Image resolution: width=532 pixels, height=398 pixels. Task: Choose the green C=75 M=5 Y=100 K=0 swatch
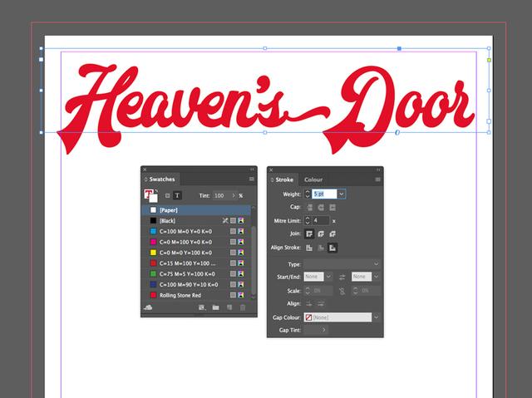pos(197,274)
